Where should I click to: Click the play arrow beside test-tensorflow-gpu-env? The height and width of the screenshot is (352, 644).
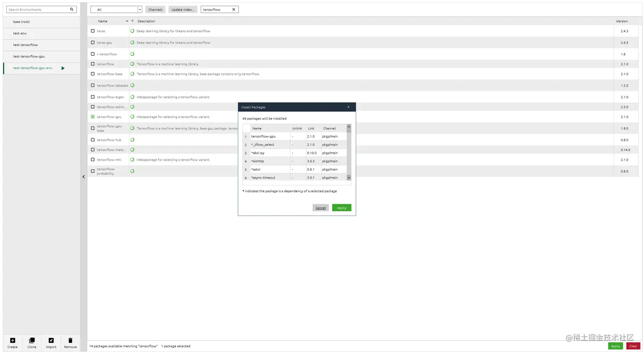coord(63,68)
